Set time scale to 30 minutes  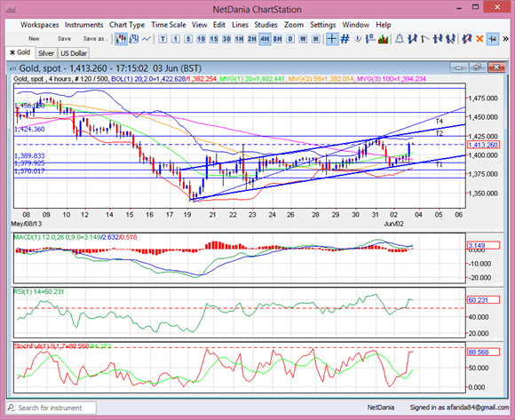click(226, 39)
